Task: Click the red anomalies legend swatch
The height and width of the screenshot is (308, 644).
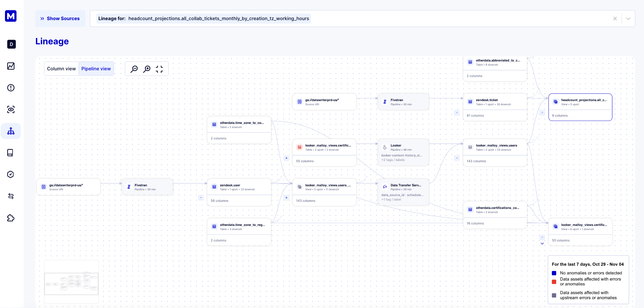Action: click(554, 282)
